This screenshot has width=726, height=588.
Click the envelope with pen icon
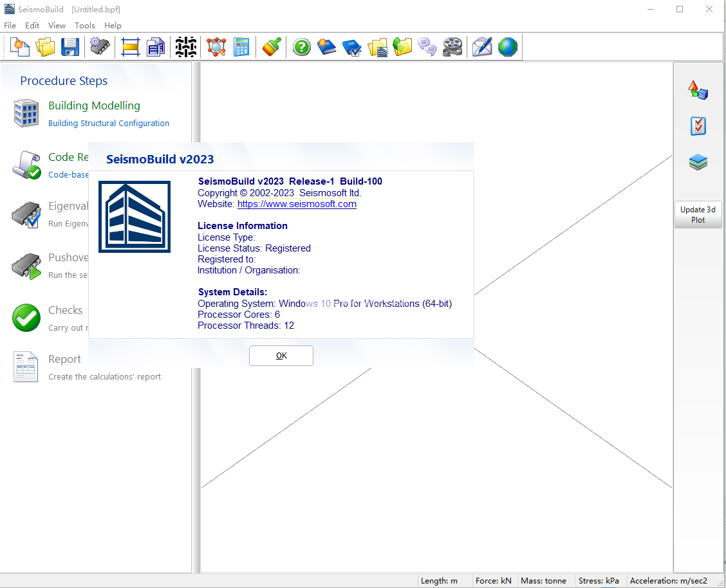[481, 47]
